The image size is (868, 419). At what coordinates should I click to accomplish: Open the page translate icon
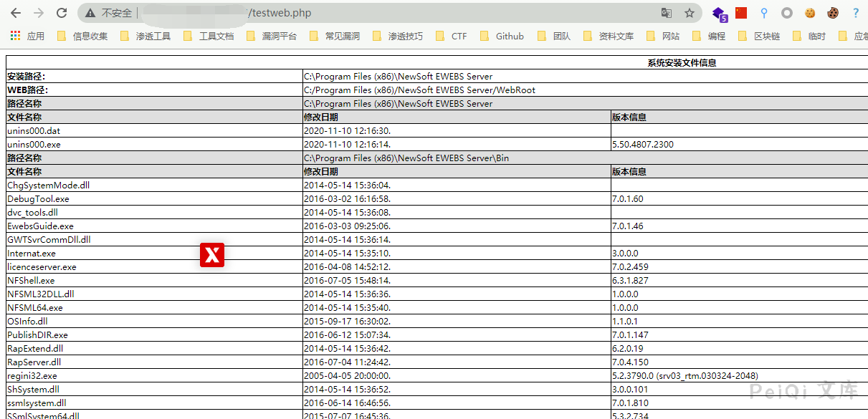pos(666,13)
